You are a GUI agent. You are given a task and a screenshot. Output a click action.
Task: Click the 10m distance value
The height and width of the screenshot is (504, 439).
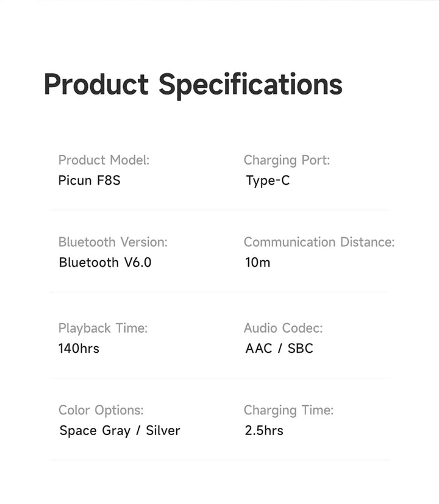257,263
